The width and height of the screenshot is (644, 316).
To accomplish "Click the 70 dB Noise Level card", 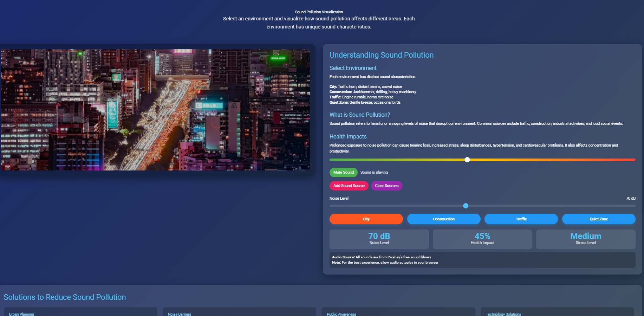I will (379, 239).
